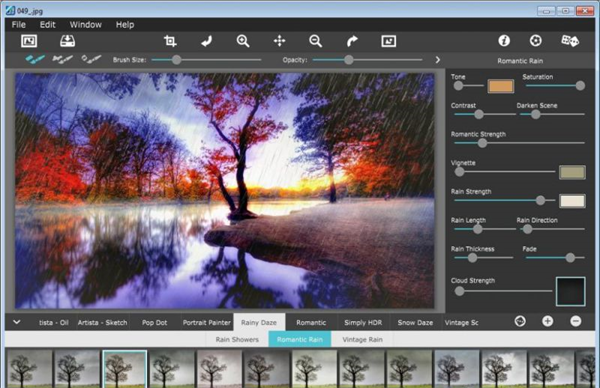Screen dimensions: 600x388
Task: Select the Crop tool
Action: click(x=170, y=41)
